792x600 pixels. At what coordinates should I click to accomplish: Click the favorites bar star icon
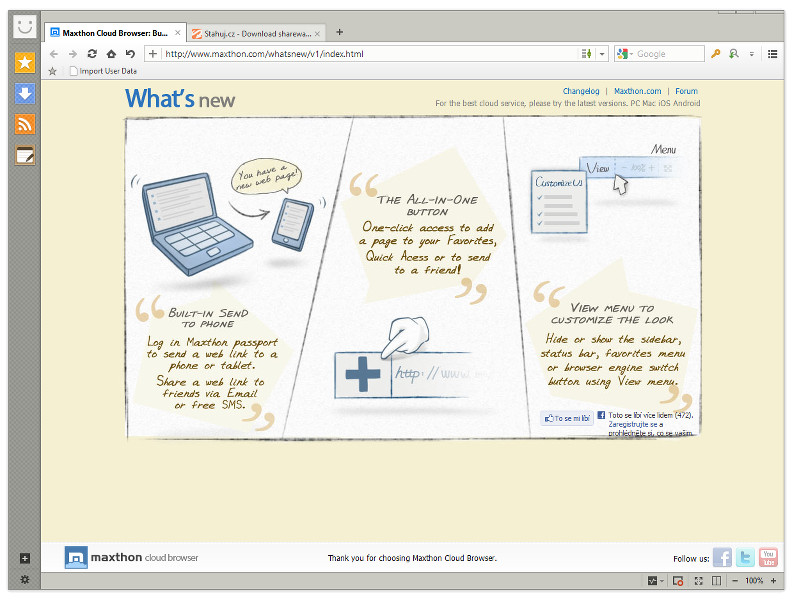coord(53,71)
